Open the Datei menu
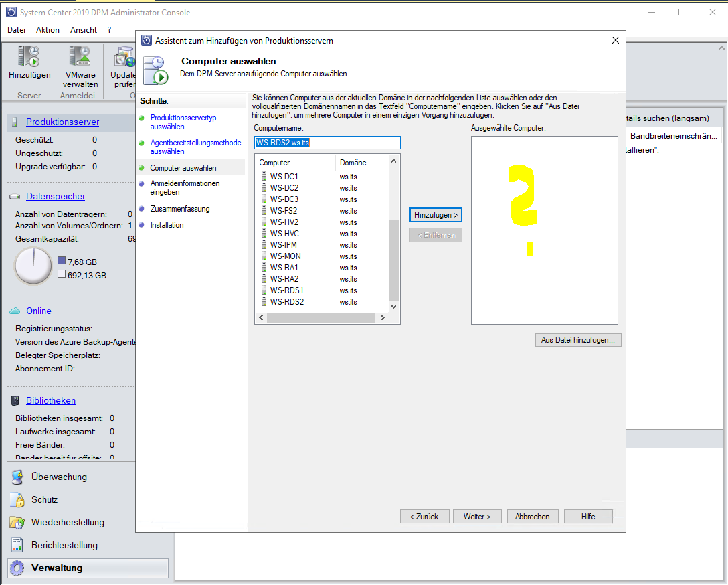The image size is (728, 585). pos(16,29)
